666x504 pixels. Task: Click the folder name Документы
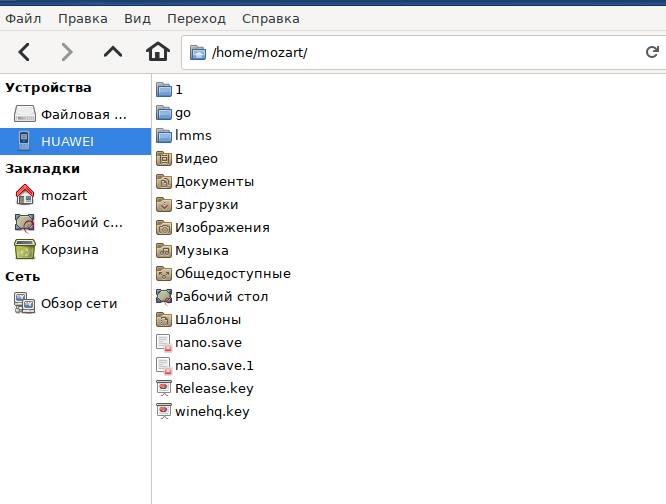[215, 182]
